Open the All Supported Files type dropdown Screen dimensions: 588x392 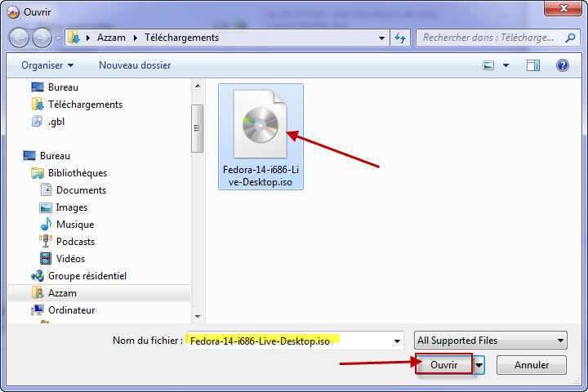[x=491, y=341]
